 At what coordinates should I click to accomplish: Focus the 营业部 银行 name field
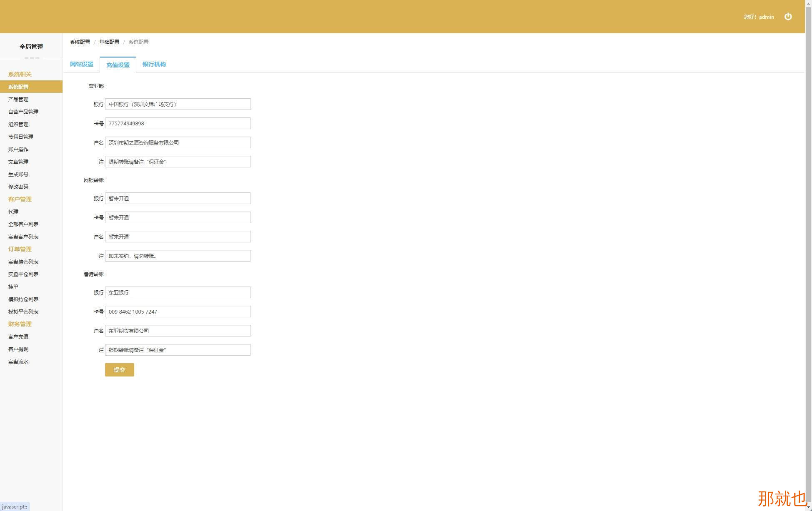coord(178,105)
